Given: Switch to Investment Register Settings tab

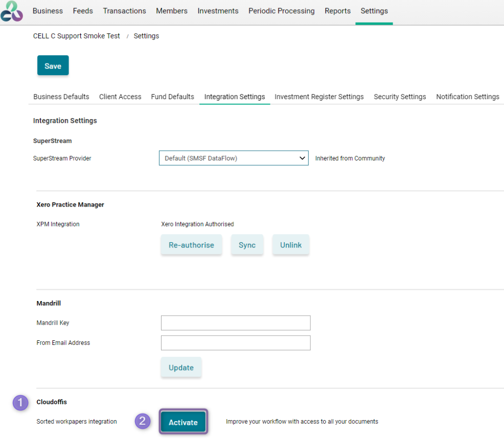Looking at the screenshot, I should coord(319,97).
